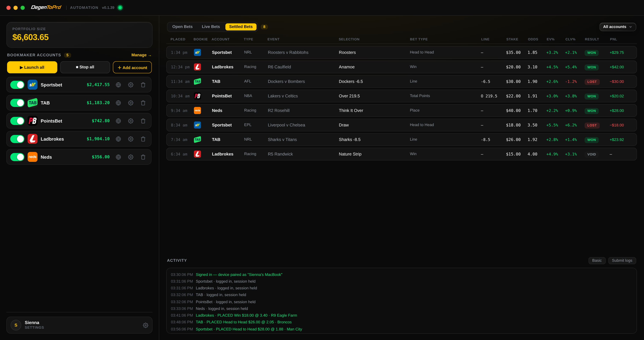The image size is (644, 340).
Task: Toggle the Neds account switch
Action: point(17,157)
